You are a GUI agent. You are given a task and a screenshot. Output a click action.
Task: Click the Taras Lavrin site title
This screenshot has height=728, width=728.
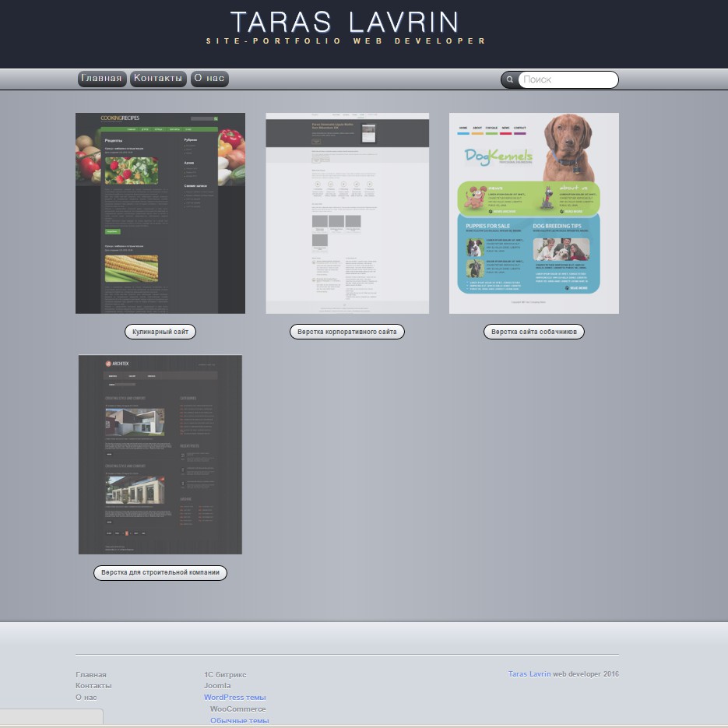[x=344, y=22]
